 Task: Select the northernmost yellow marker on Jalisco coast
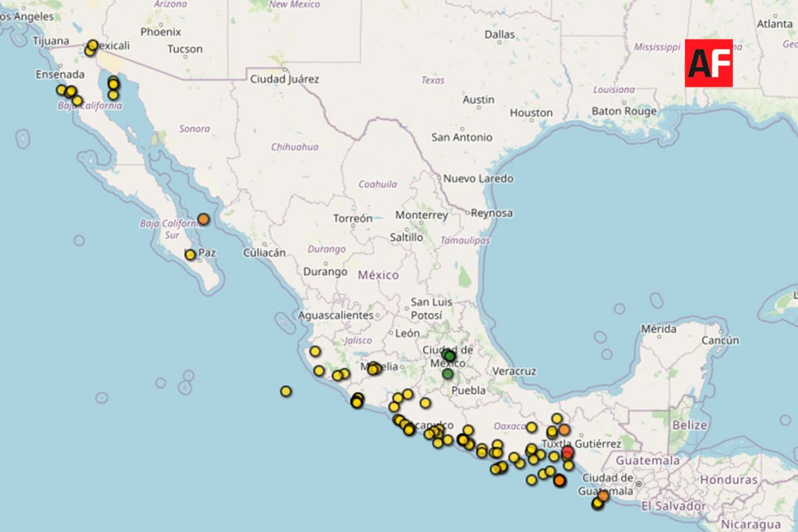(315, 351)
